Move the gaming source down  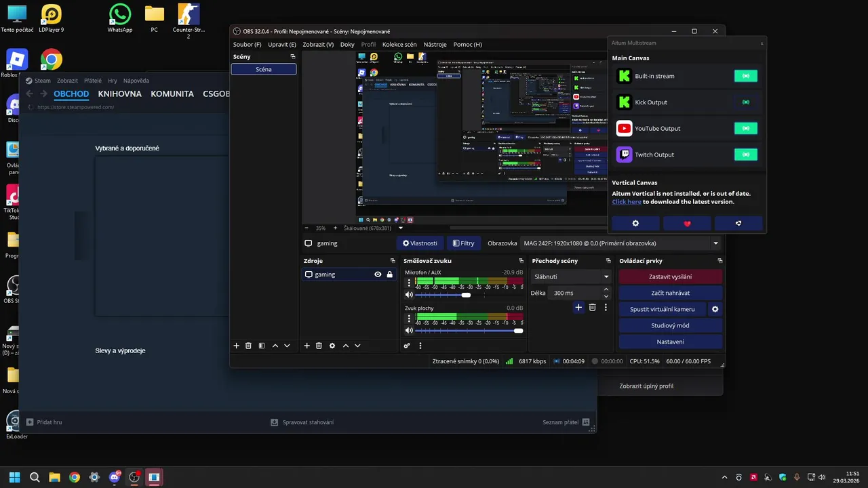pos(357,346)
